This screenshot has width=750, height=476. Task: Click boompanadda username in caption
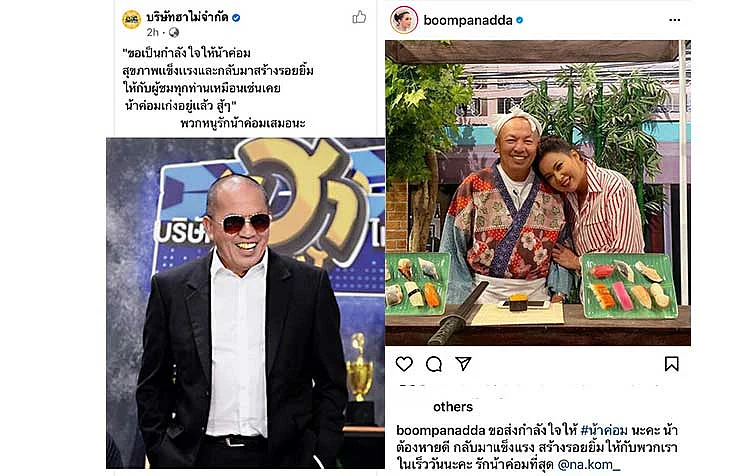pos(440,430)
